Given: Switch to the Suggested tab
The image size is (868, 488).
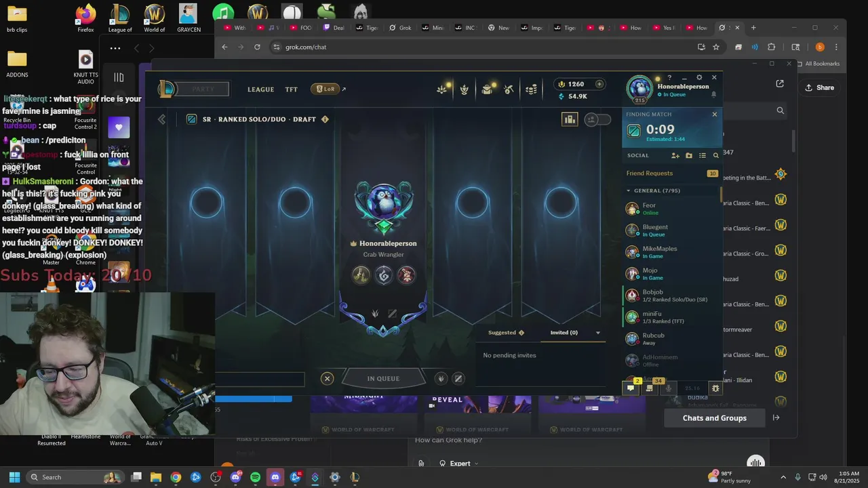Looking at the screenshot, I should [x=506, y=333].
